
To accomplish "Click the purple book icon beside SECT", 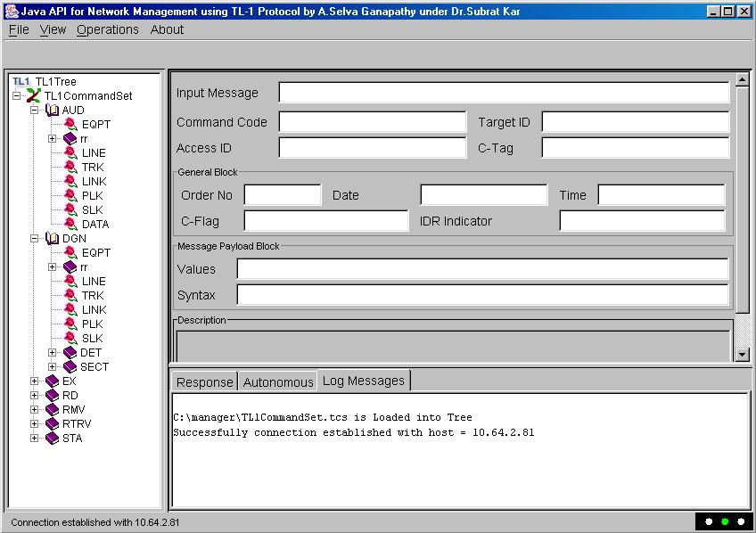I will 70,366.
